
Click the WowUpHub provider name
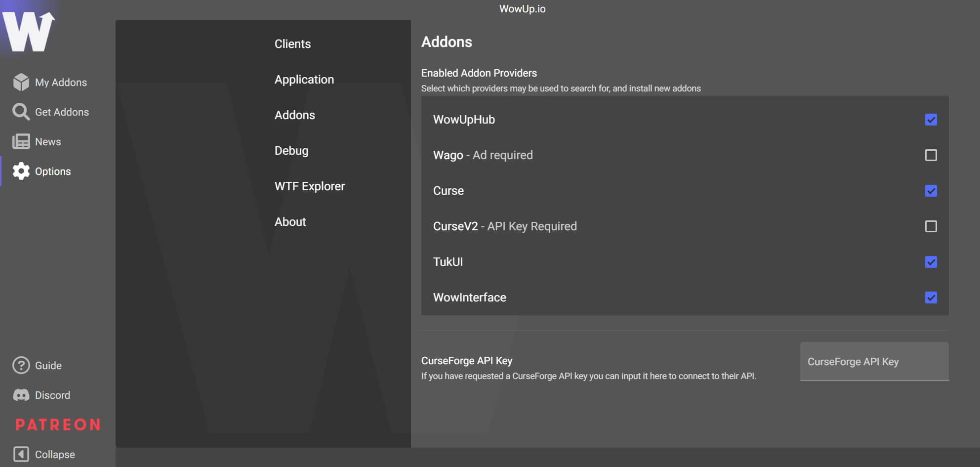pyautogui.click(x=464, y=120)
